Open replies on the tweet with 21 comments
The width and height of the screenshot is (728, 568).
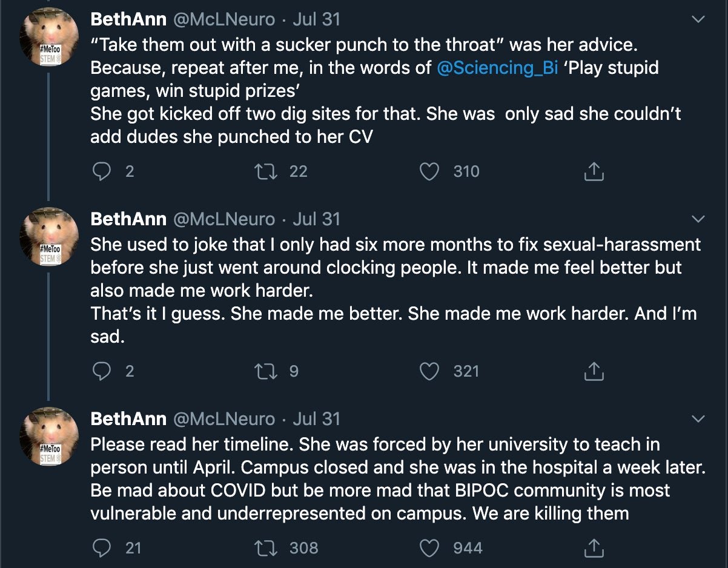tap(101, 549)
